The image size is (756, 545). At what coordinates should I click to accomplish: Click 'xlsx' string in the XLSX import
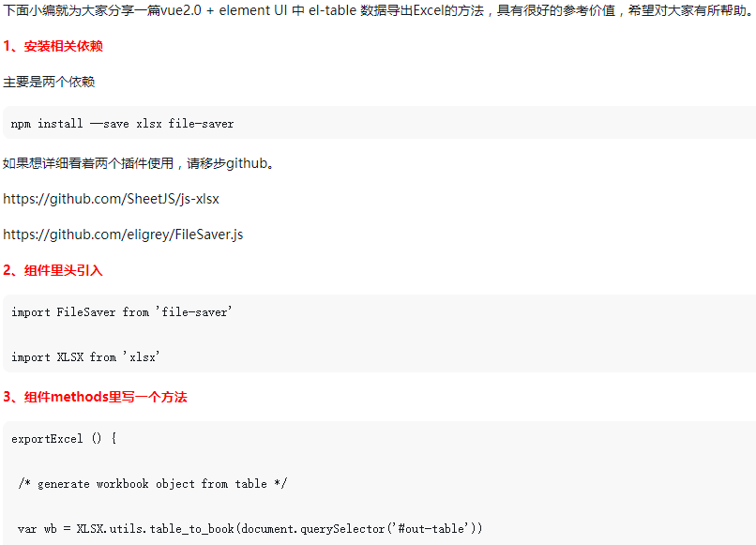tap(142, 356)
